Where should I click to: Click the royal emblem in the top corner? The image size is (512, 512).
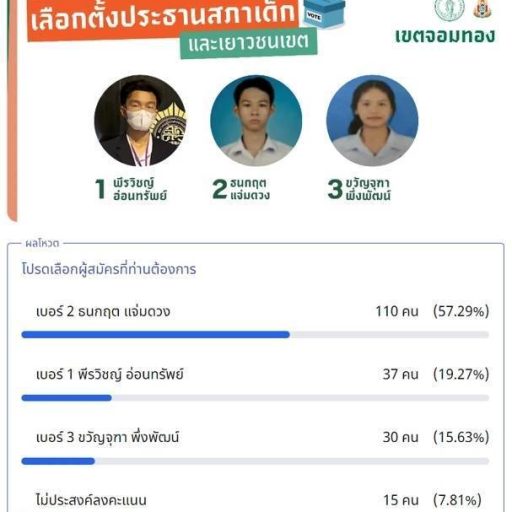point(482,8)
